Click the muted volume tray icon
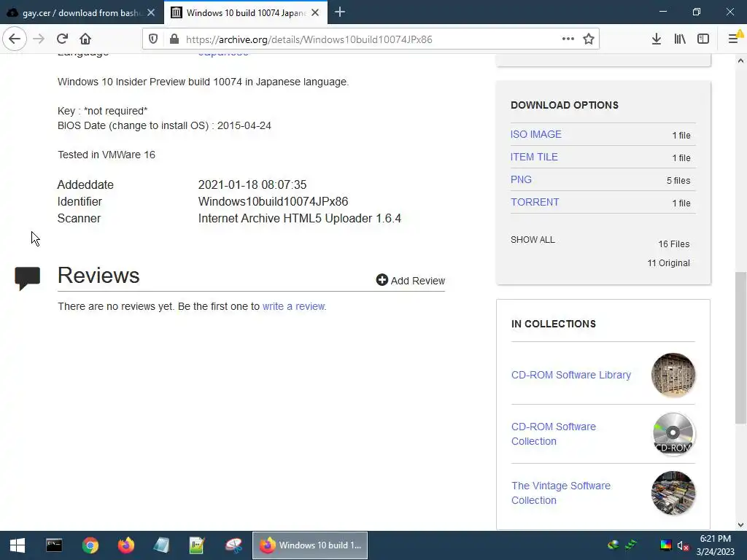This screenshot has width=747, height=560. click(683, 545)
